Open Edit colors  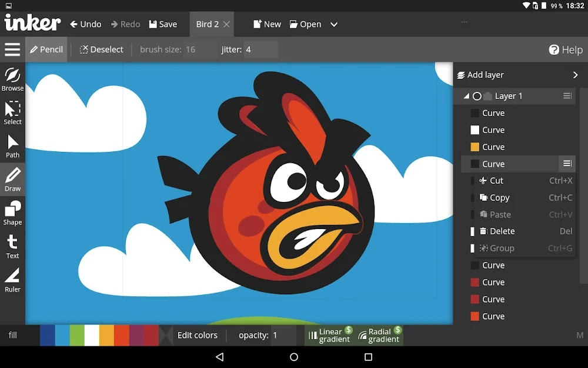197,336
